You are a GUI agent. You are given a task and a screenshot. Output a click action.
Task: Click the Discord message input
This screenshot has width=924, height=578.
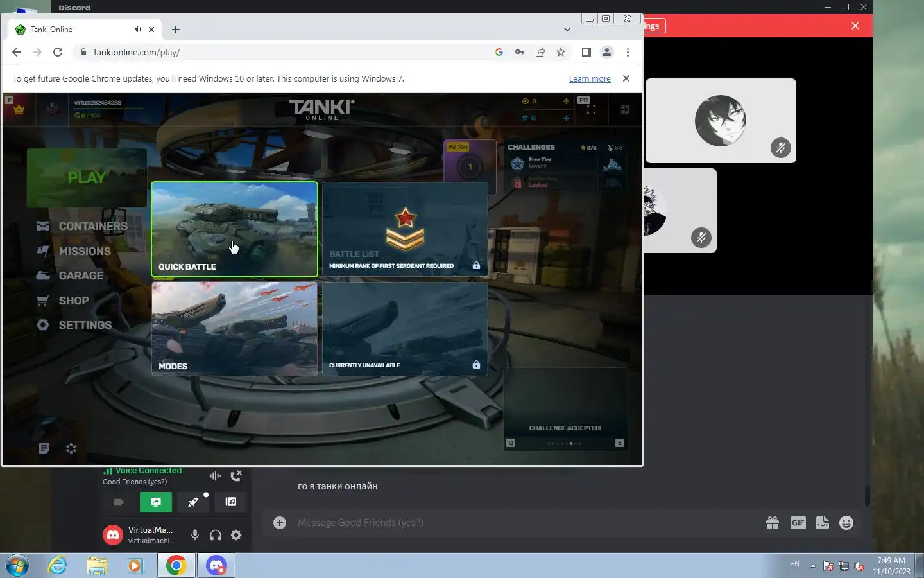pyautogui.click(x=526, y=523)
